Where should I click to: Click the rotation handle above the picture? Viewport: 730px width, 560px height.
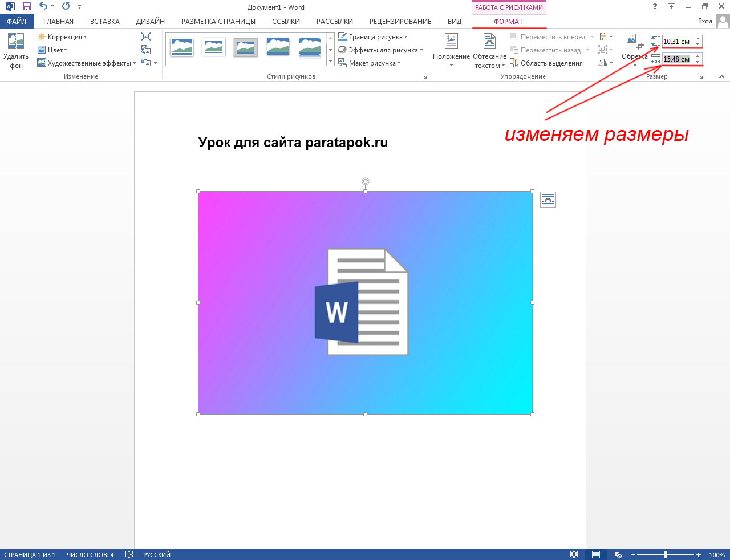click(x=366, y=181)
